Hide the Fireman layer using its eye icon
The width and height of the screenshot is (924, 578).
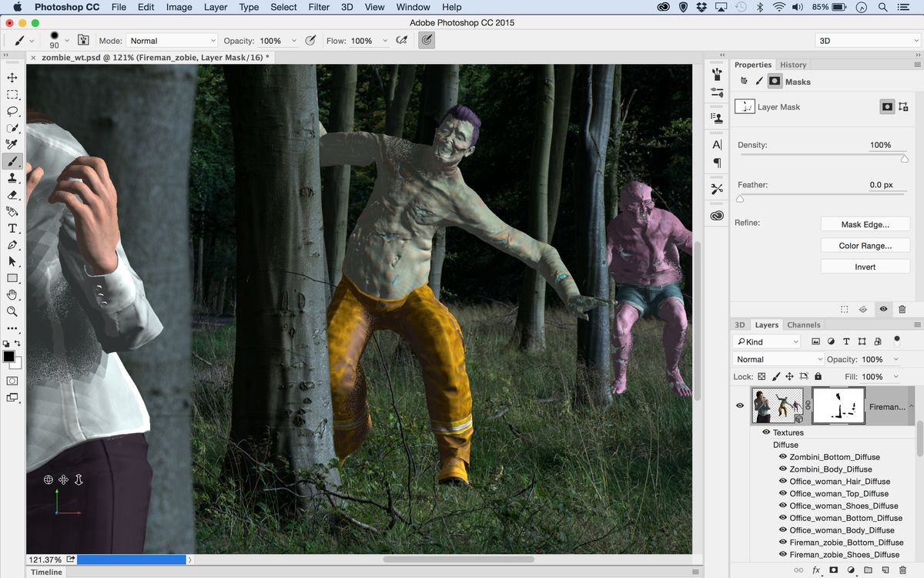click(x=739, y=405)
